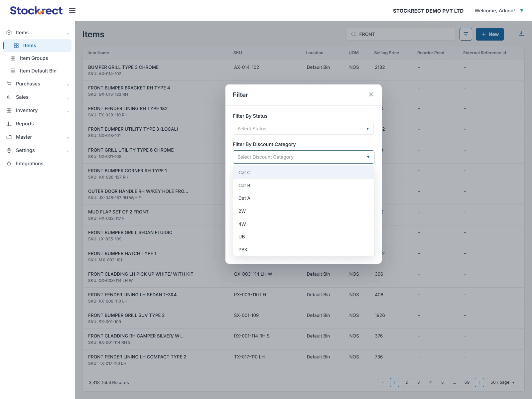Click the Inventory grid icon

9,110
